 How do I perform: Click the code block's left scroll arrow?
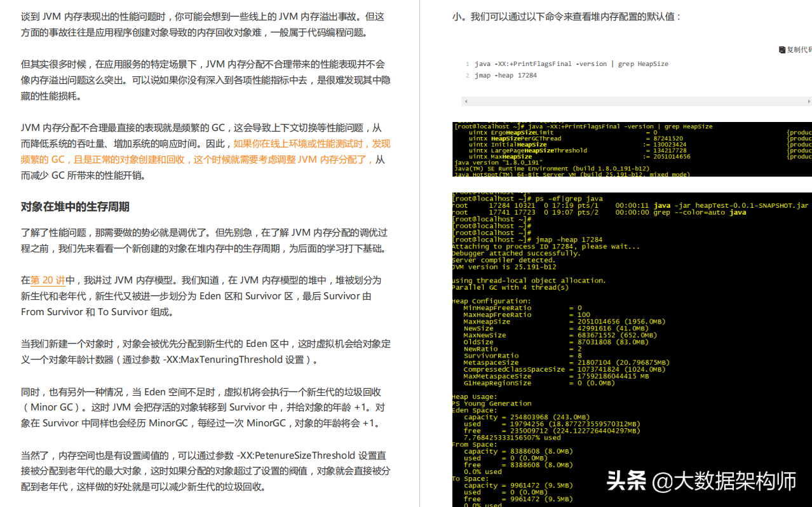coord(466,101)
